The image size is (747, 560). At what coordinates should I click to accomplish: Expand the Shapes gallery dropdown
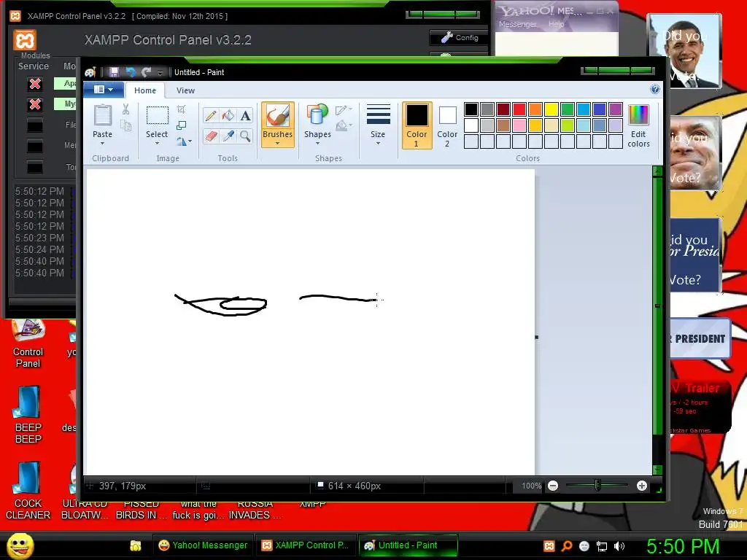(317, 143)
